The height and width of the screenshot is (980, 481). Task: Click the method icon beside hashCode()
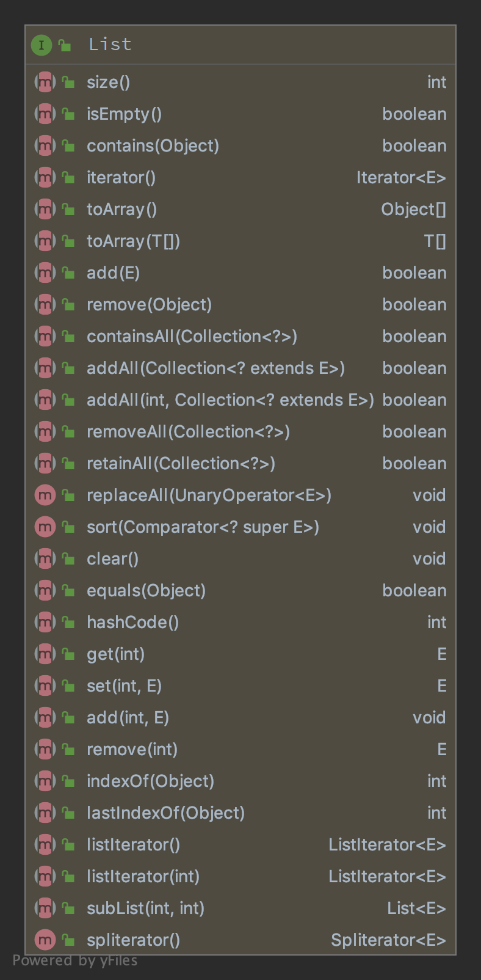point(45,622)
